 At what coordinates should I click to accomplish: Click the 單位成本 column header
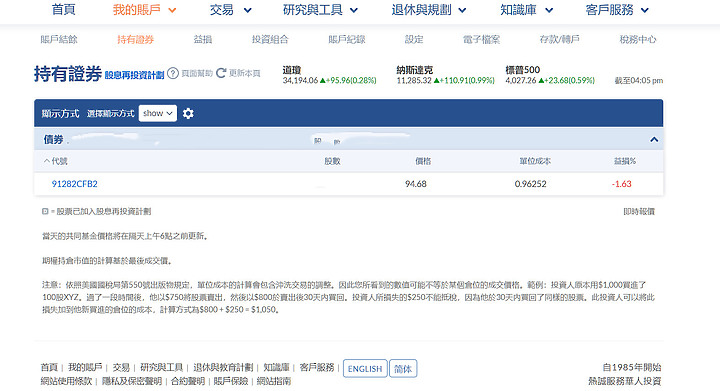click(x=535, y=161)
